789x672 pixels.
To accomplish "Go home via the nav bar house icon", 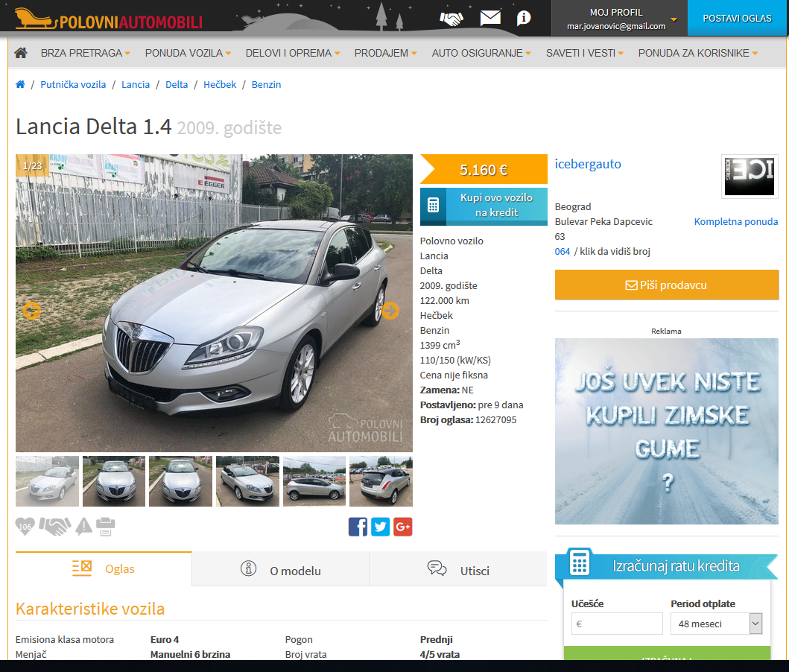I will tap(21, 53).
